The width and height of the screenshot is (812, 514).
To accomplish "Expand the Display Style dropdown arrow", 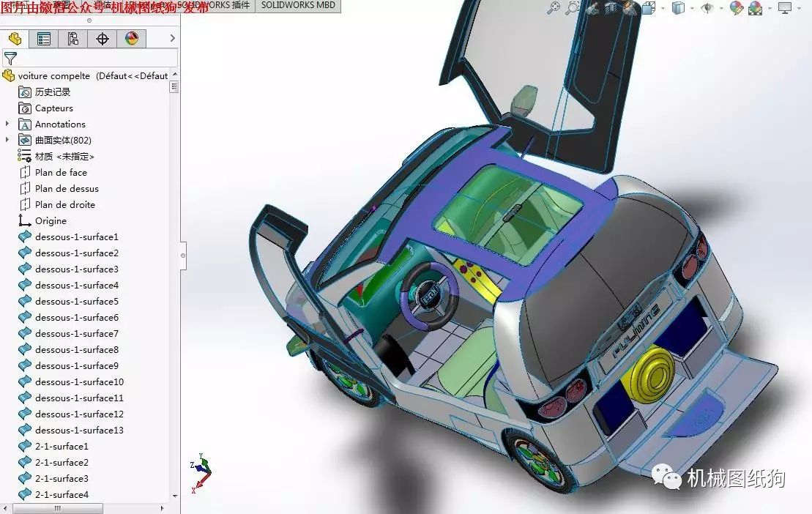I will point(692,8).
